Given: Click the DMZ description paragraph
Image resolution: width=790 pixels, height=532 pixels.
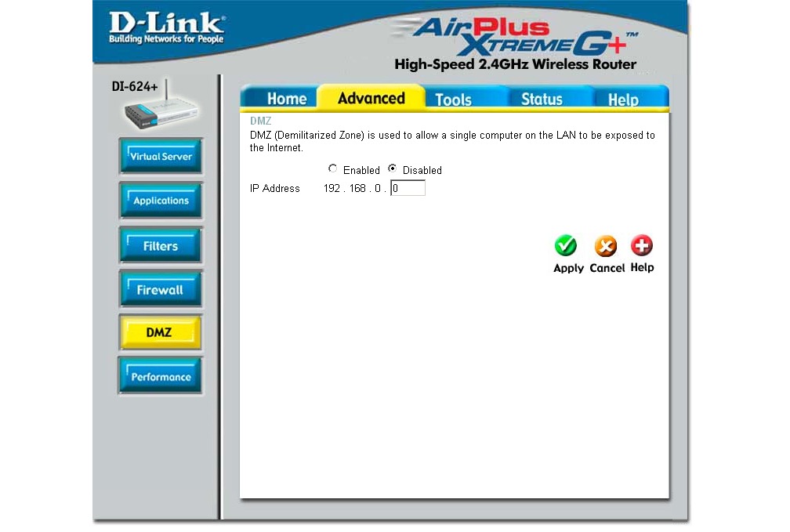Looking at the screenshot, I should (452, 142).
